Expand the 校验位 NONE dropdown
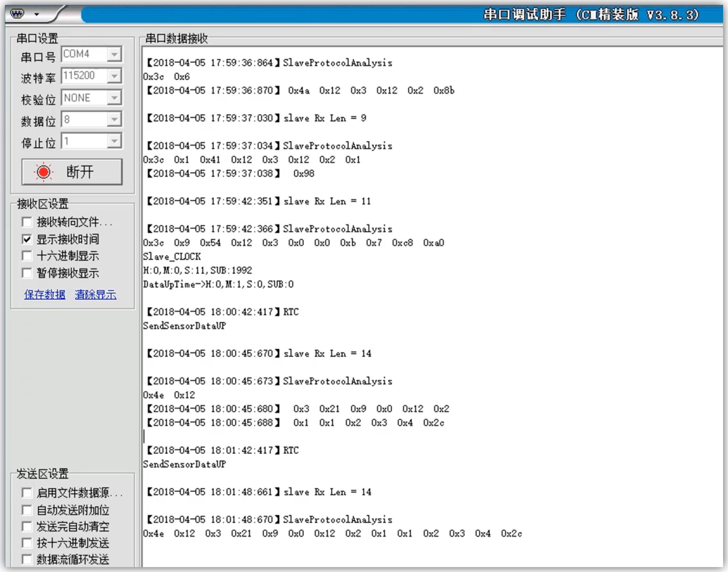 click(x=114, y=98)
